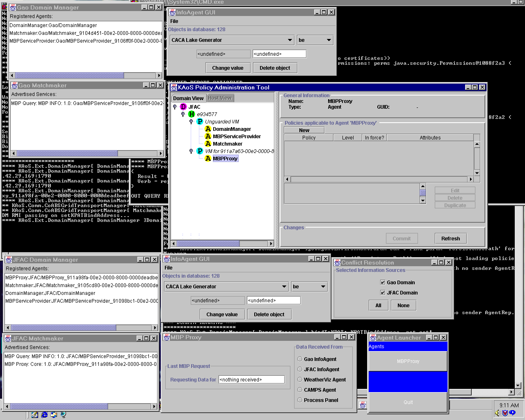Click horizontal scrollbar thumb in Gao Domain Manager
Image resolution: width=525 pixels, height=420 pixels.
[70, 75]
